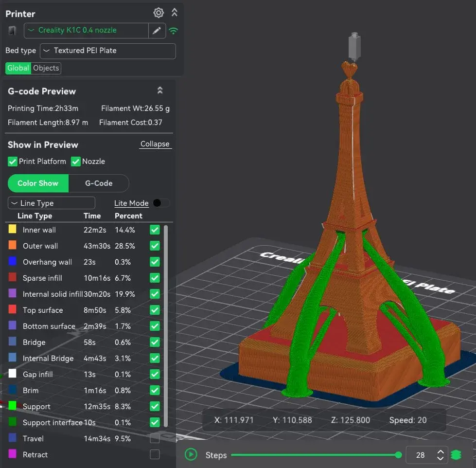Open the Creality K1C 0.4 nozzle dropdown

point(86,30)
